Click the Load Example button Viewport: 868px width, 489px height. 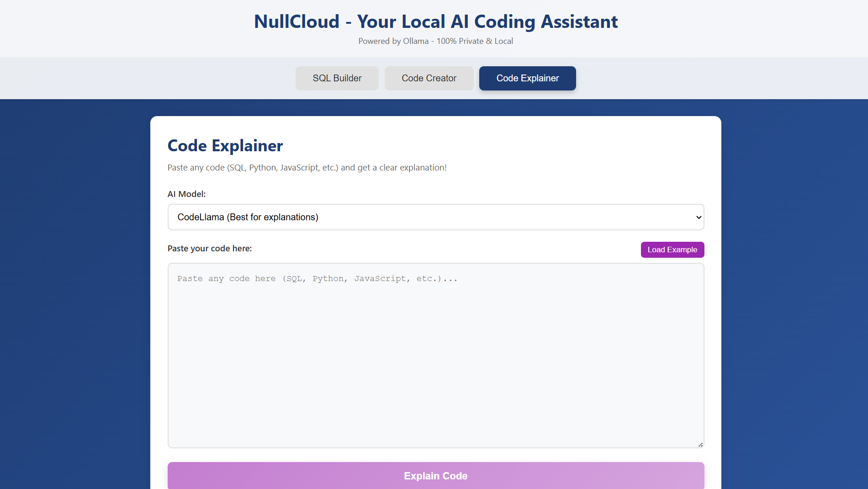pos(672,250)
